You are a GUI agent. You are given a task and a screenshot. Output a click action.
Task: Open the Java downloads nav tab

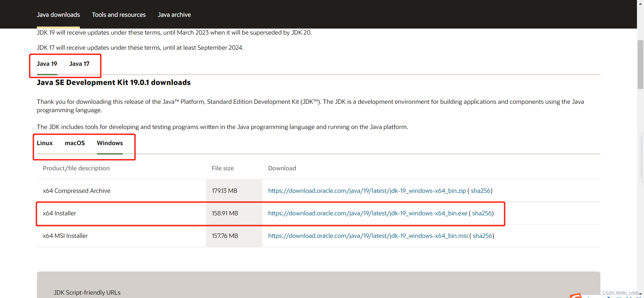click(58, 15)
